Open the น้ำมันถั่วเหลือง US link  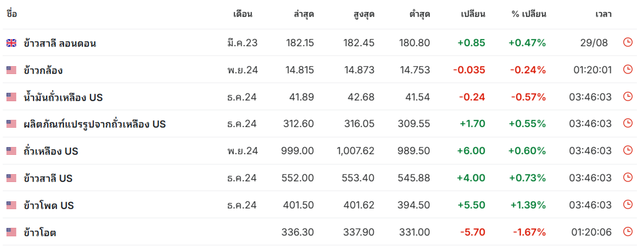pos(63,97)
